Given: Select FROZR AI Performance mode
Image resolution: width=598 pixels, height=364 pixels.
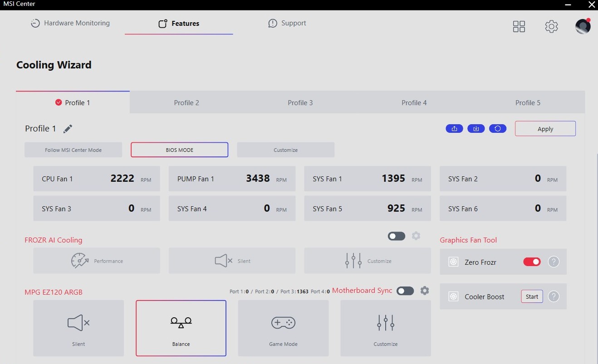Looking at the screenshot, I should point(97,261).
